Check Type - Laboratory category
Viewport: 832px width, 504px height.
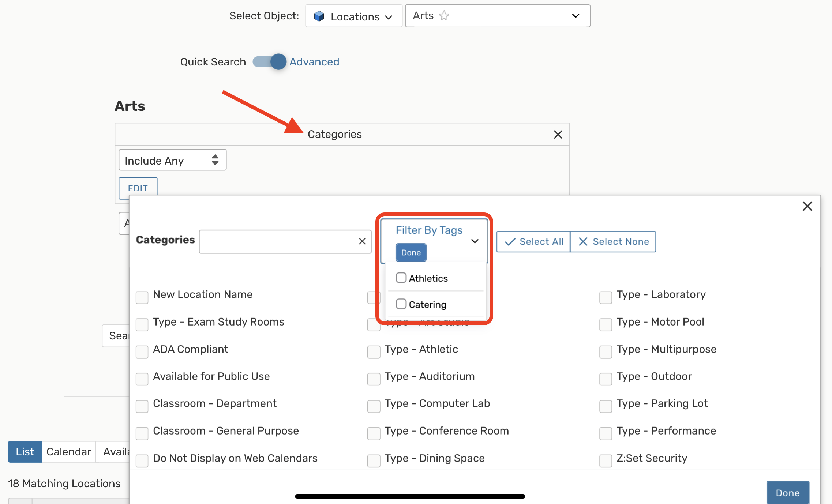click(606, 297)
